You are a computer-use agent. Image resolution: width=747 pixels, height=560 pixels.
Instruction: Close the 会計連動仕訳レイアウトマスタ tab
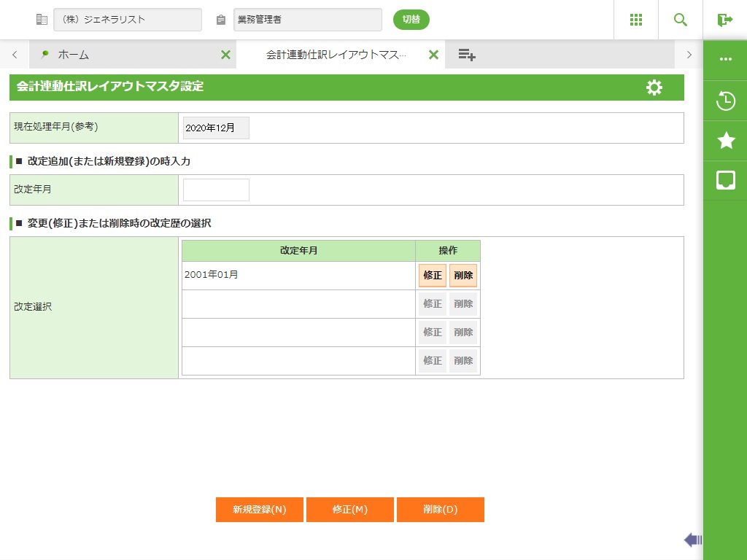pyautogui.click(x=433, y=55)
